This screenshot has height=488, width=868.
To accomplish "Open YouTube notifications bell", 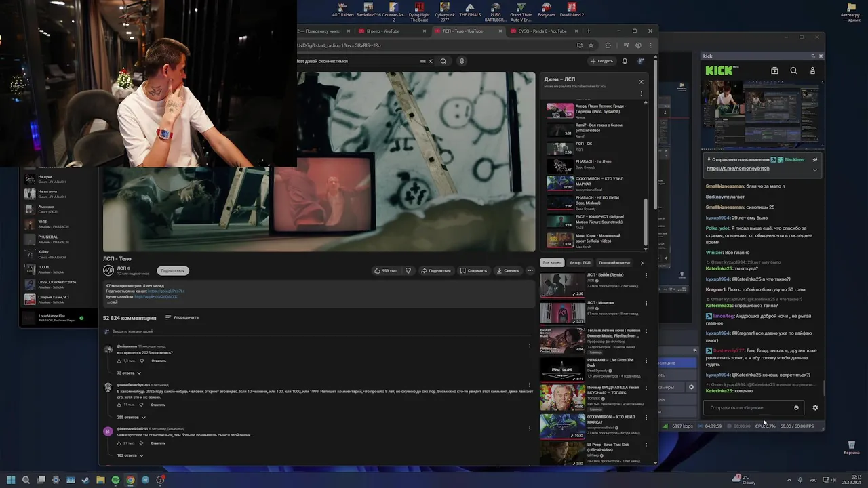I will click(x=625, y=61).
